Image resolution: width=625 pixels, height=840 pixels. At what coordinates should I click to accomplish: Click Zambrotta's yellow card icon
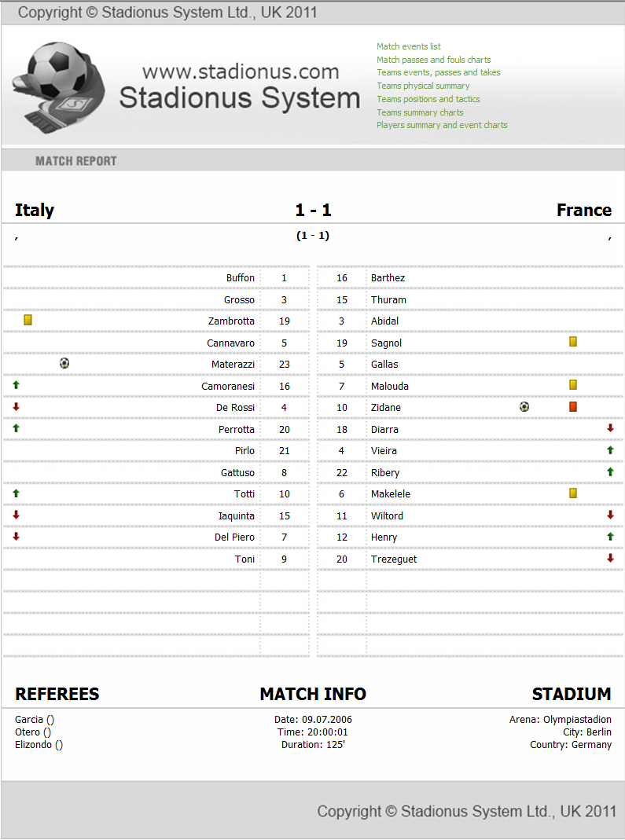coord(28,320)
